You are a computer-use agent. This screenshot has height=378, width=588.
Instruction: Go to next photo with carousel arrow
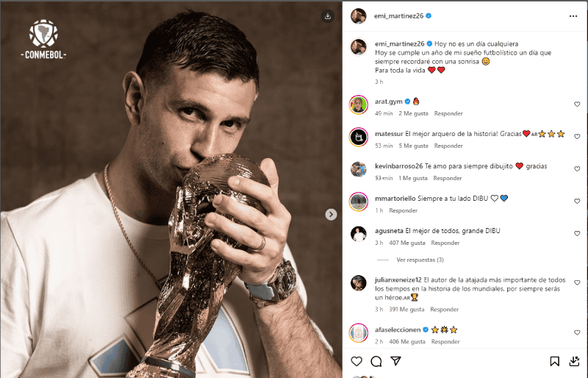click(x=331, y=214)
